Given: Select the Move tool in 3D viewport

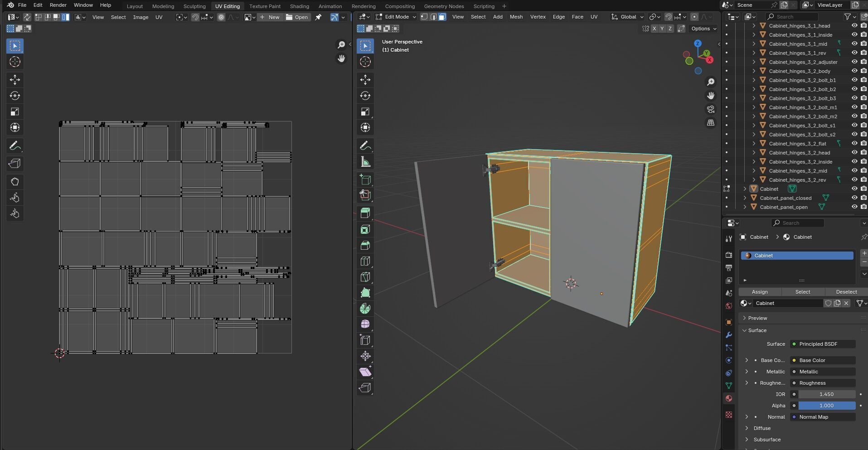Looking at the screenshot, I should (365, 80).
